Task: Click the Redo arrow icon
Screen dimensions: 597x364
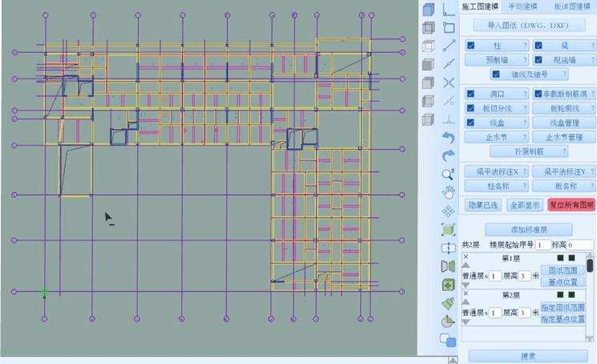Action: coord(449,155)
